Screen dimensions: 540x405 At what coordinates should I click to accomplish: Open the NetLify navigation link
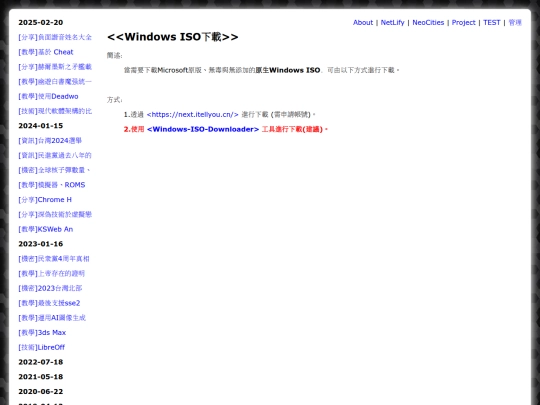click(x=392, y=22)
